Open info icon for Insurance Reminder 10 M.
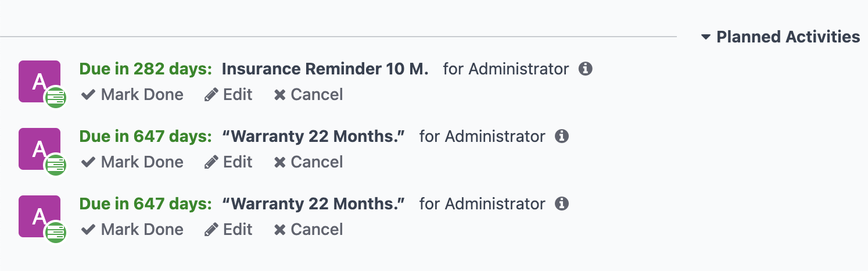Image resolution: width=868 pixels, height=271 pixels. [x=585, y=69]
